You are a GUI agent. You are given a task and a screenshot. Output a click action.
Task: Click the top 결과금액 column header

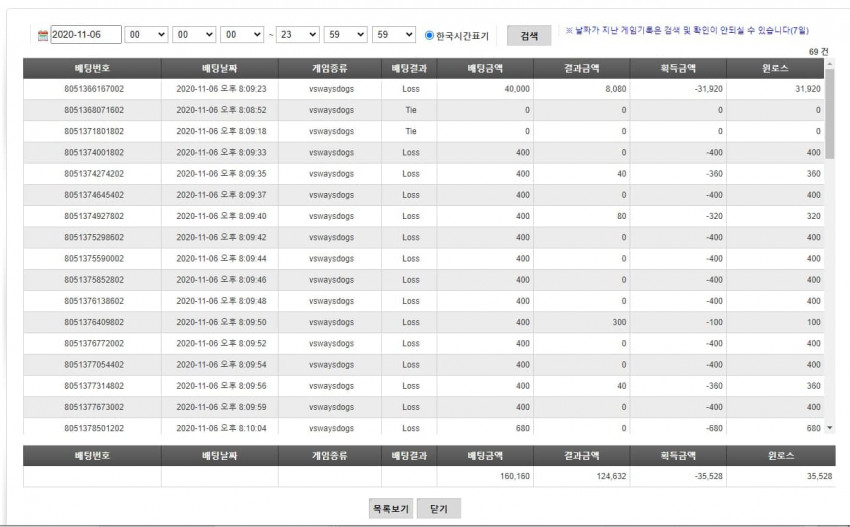pos(582,68)
